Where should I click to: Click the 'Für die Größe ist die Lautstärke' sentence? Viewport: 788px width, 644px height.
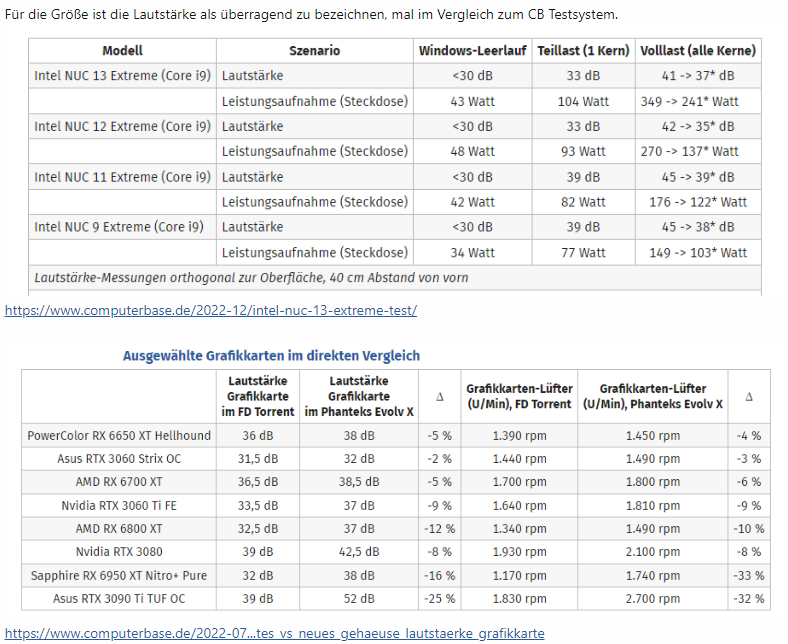point(311,15)
